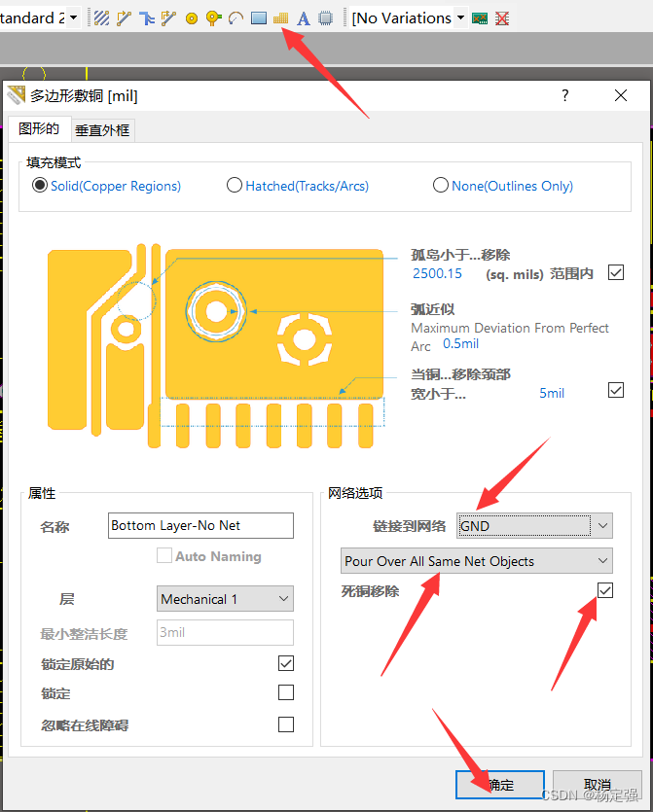The image size is (653, 812).
Task: Toggle the 锁定原始的 checkbox
Action: click(x=286, y=663)
